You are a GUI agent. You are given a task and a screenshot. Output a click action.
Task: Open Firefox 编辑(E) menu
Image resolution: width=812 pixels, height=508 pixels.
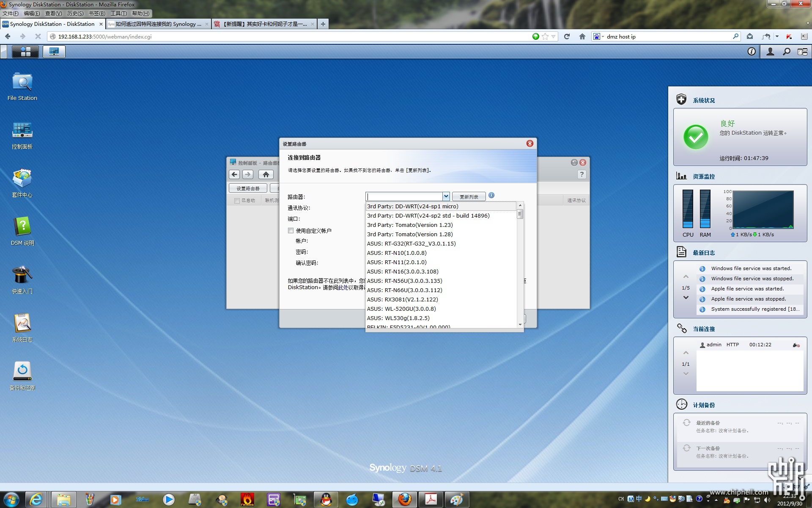32,14
